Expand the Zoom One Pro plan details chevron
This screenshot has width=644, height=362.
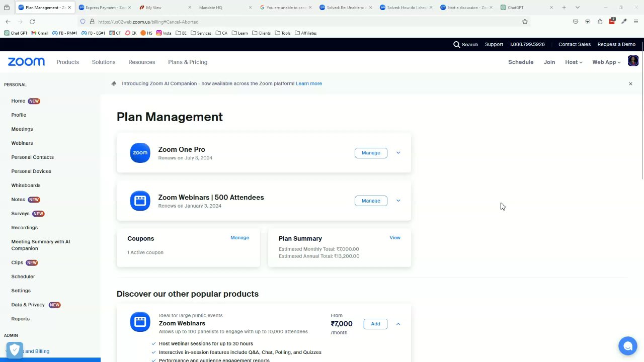398,153
